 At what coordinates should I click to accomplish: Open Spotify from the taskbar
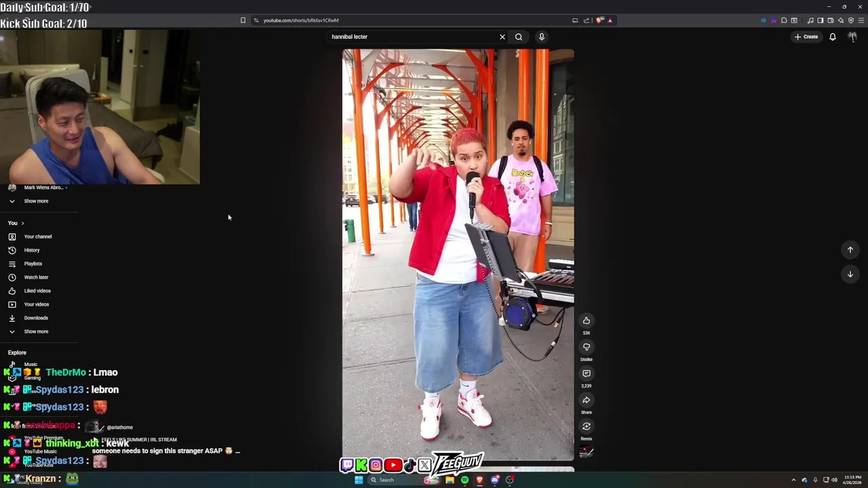tap(465, 480)
